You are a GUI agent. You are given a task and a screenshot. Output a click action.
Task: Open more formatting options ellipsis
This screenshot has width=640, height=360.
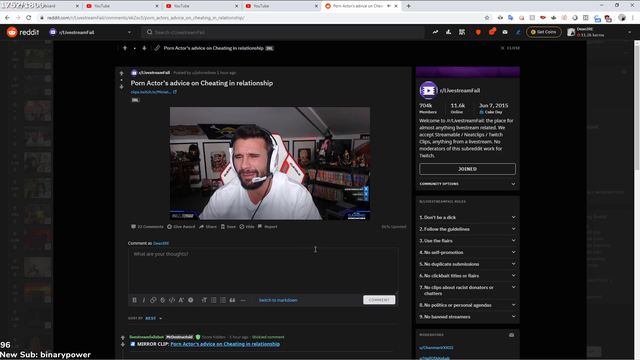pos(243,300)
